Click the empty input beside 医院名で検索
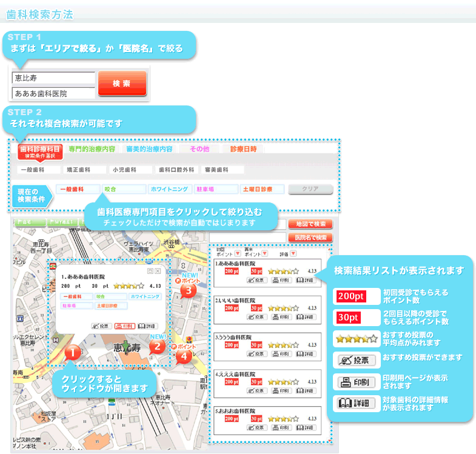 point(247,238)
